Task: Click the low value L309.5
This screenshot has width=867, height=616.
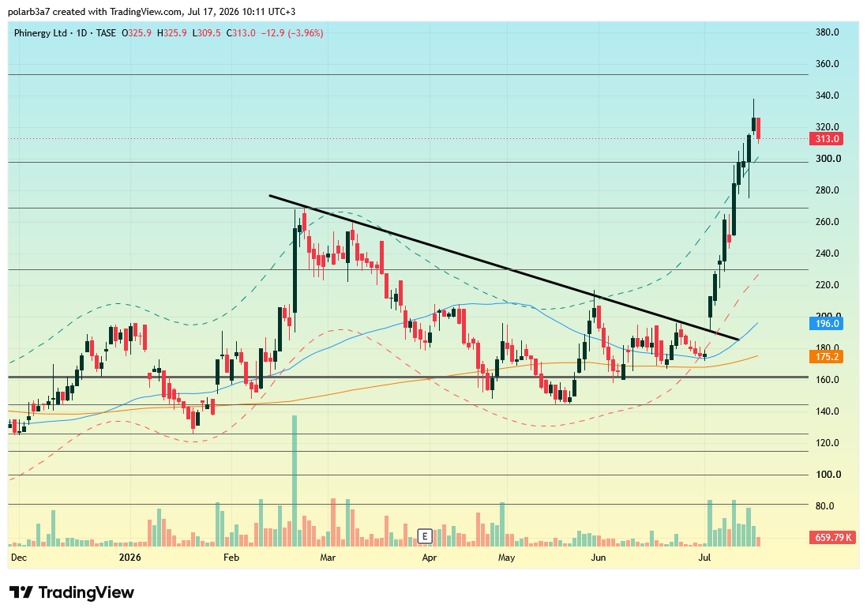Action: [x=206, y=33]
